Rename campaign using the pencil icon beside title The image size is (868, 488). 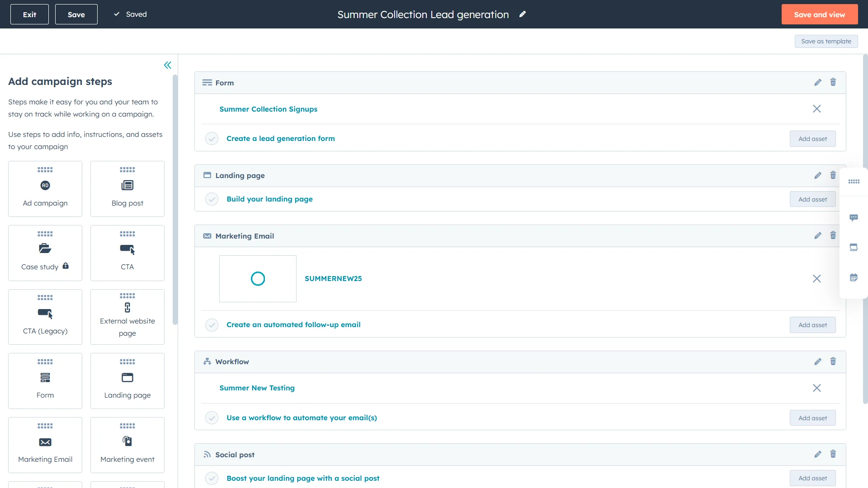tap(523, 14)
